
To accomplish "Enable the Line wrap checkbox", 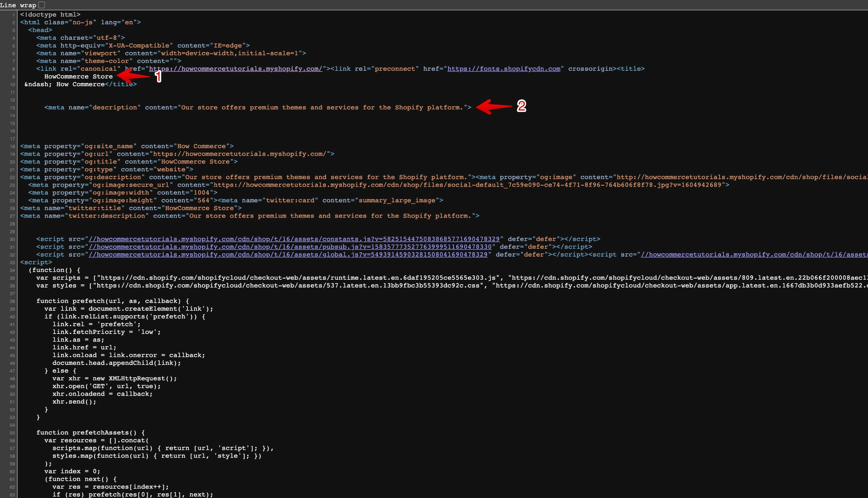I will point(42,5).
